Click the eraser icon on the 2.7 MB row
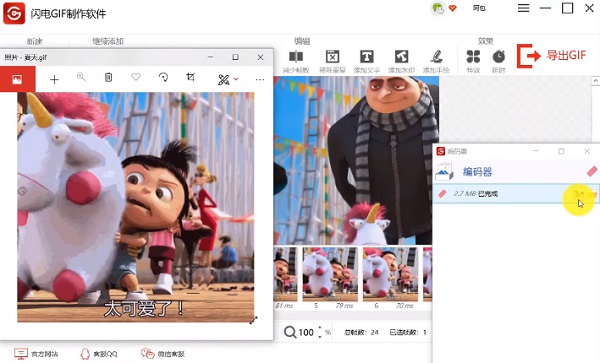This screenshot has height=363, width=600. [442, 194]
